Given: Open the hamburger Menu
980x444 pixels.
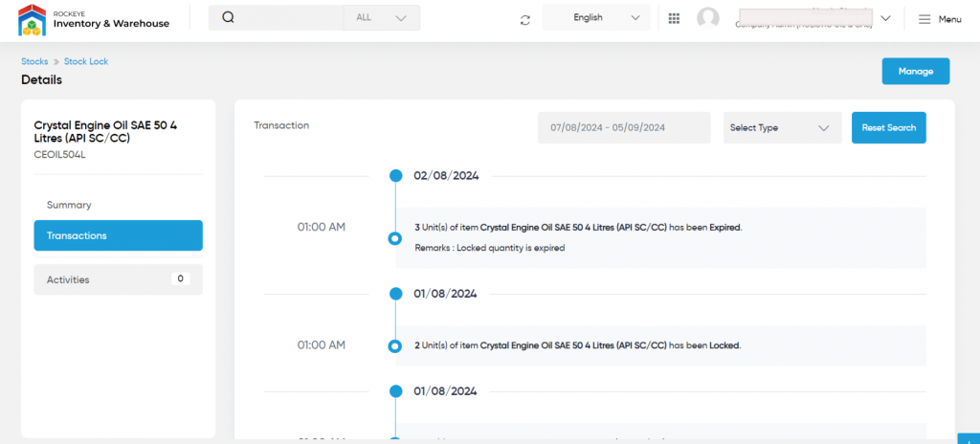Looking at the screenshot, I should [x=940, y=19].
